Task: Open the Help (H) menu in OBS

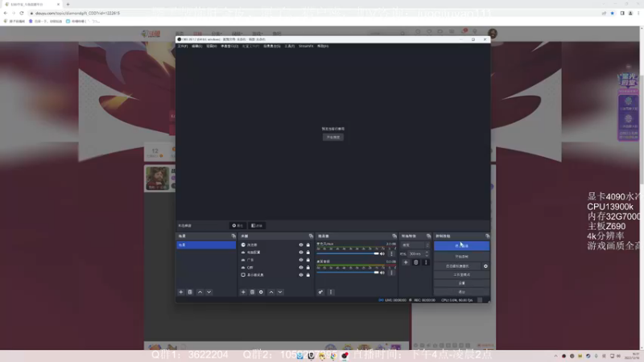Action: pyautogui.click(x=323, y=47)
